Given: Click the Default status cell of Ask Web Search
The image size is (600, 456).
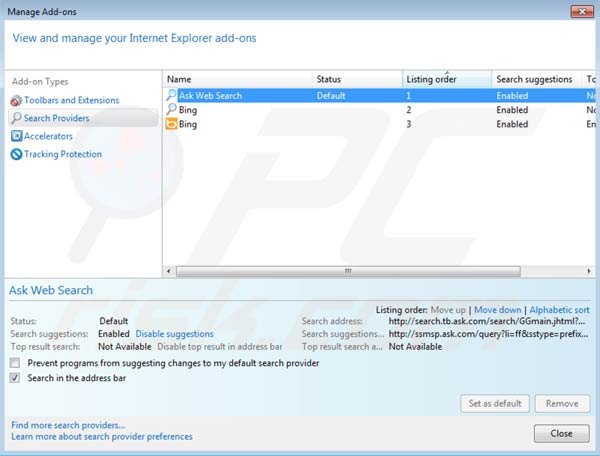Looking at the screenshot, I should click(331, 96).
